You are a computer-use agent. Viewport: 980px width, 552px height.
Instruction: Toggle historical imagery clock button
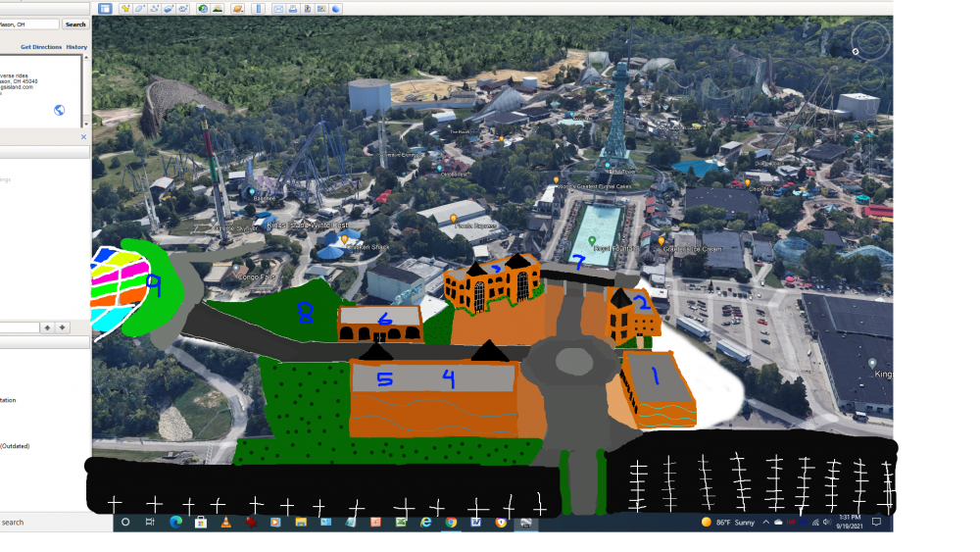point(203,9)
